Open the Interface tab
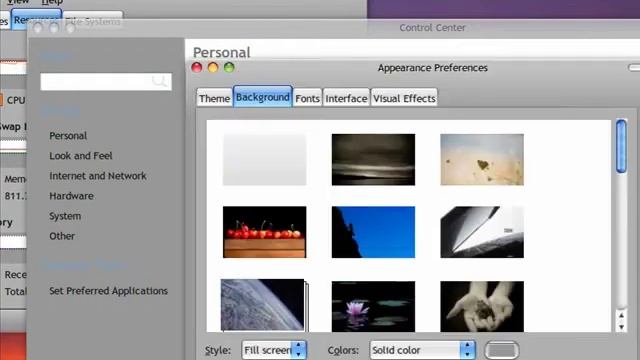The height and width of the screenshot is (360, 640). (x=347, y=98)
